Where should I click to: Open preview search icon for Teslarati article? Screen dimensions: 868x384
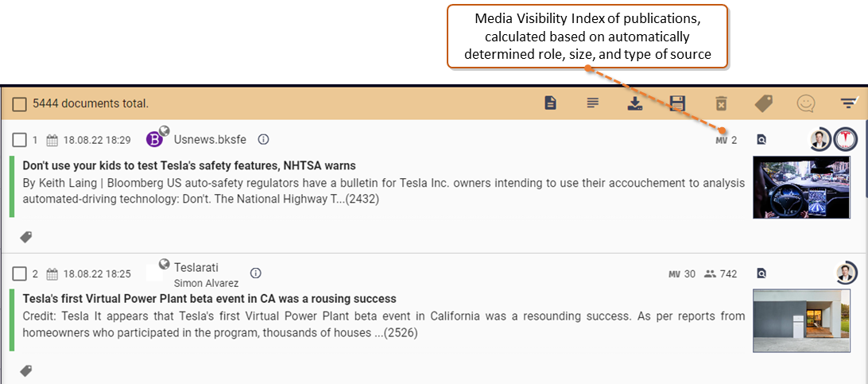(761, 273)
